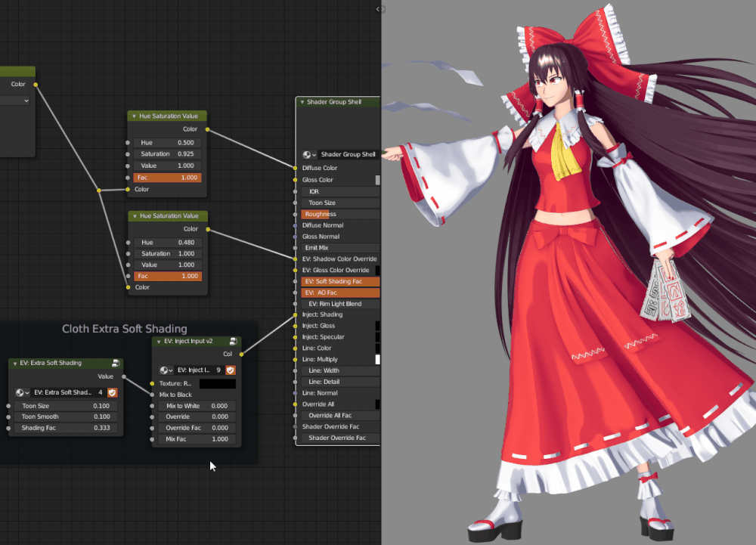Click user count 4 on Extra Soft Shading node
This screenshot has width=756, height=545.
tap(101, 392)
